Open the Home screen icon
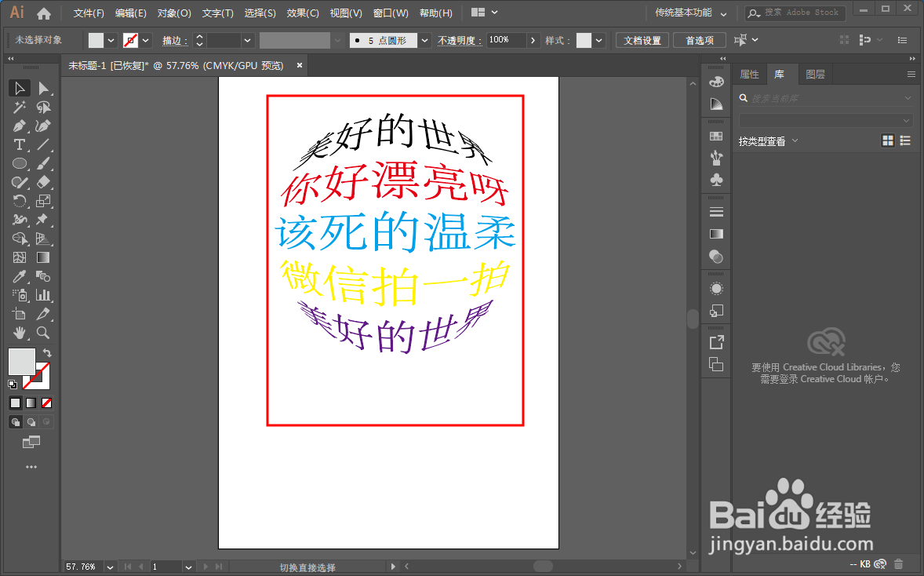924x576 pixels. click(44, 13)
